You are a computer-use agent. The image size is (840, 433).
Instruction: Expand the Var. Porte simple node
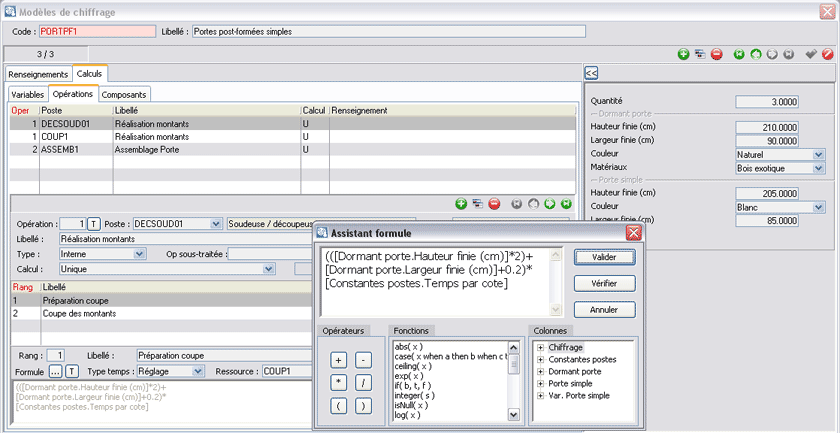pyautogui.click(x=541, y=395)
